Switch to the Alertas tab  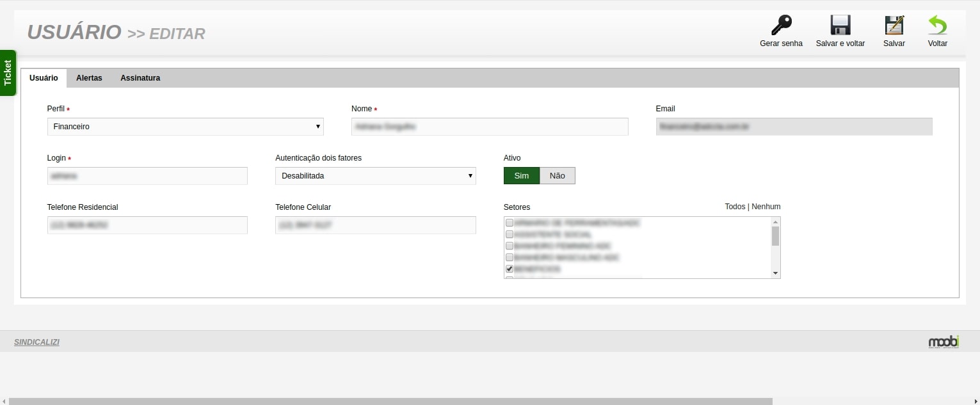(x=89, y=78)
